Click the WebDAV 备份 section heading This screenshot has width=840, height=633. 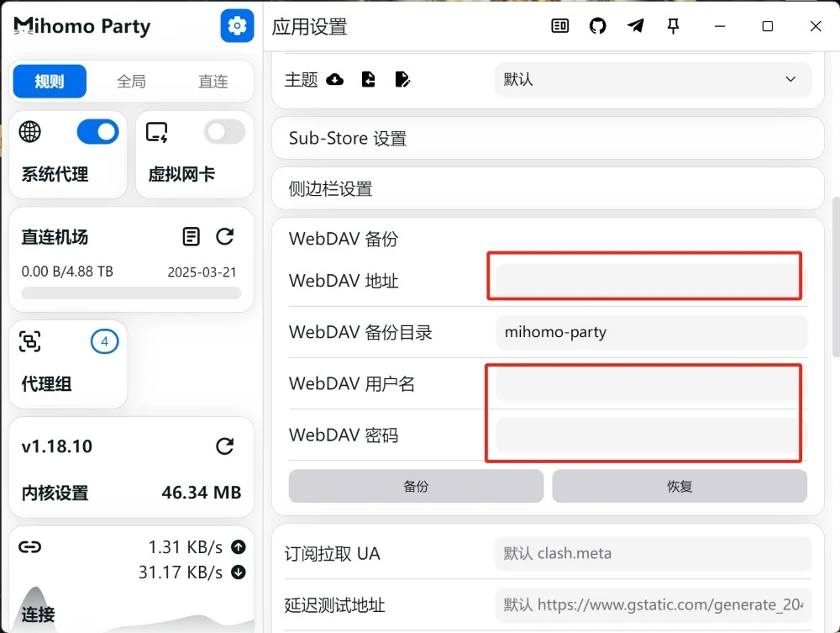344,239
